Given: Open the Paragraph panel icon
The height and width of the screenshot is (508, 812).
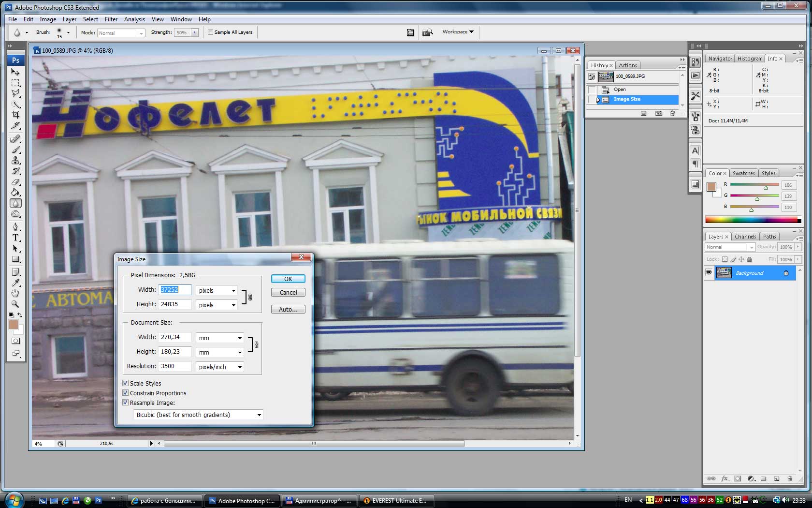Looking at the screenshot, I should coord(695,164).
